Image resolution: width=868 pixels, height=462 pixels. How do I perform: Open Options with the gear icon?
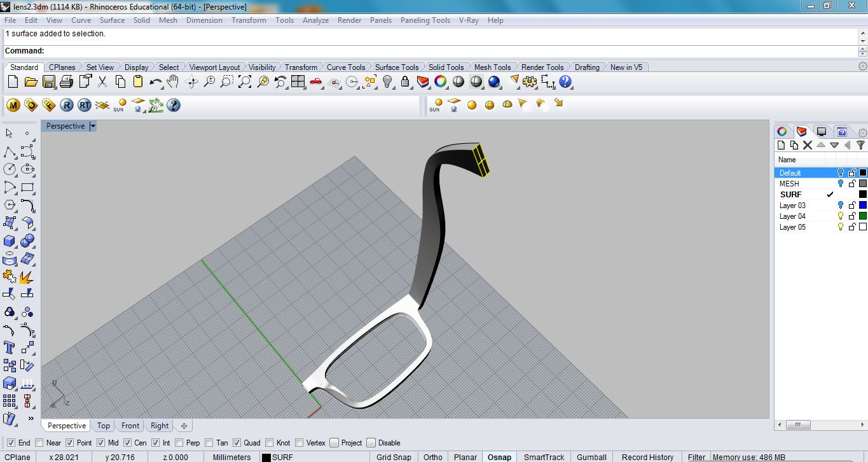(530, 81)
